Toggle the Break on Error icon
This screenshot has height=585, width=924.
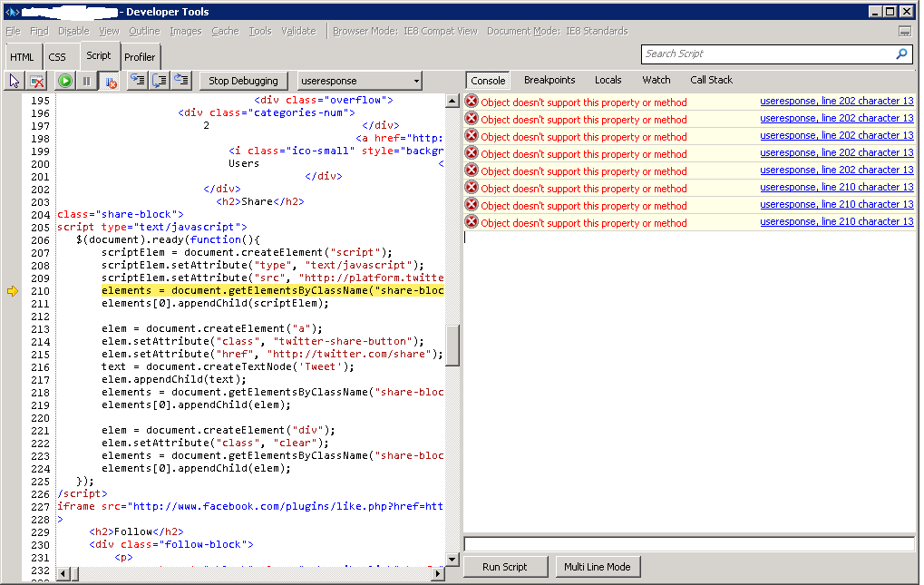pos(111,81)
